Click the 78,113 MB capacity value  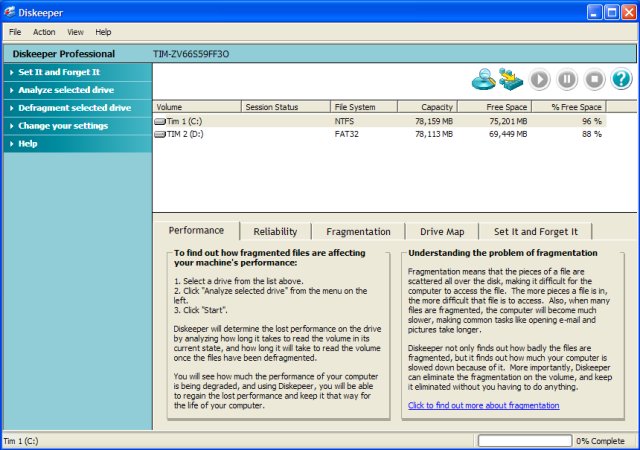click(x=434, y=134)
